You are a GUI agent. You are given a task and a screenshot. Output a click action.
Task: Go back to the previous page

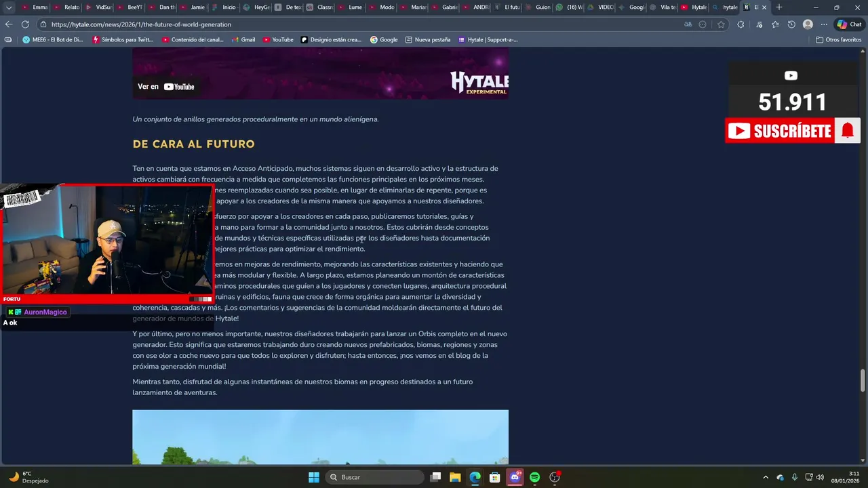pyautogui.click(x=9, y=24)
